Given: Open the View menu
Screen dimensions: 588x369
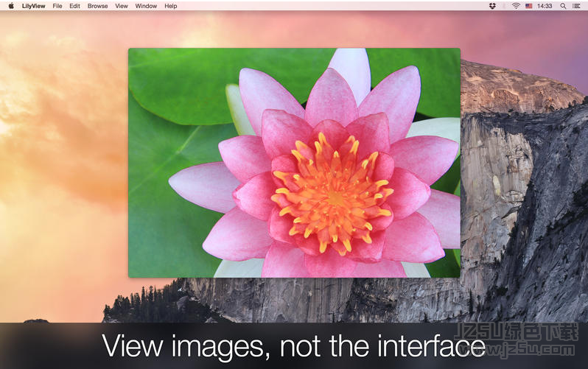Looking at the screenshot, I should coord(122,6).
